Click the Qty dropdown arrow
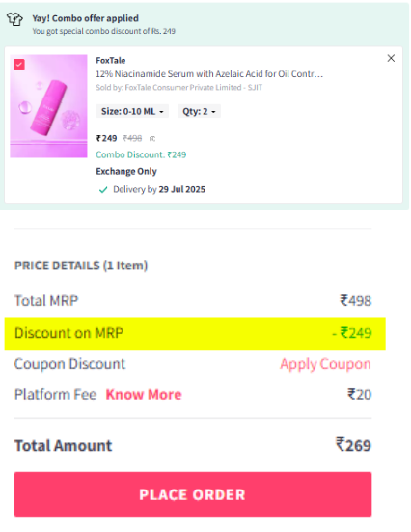411x532 pixels. 213,112
